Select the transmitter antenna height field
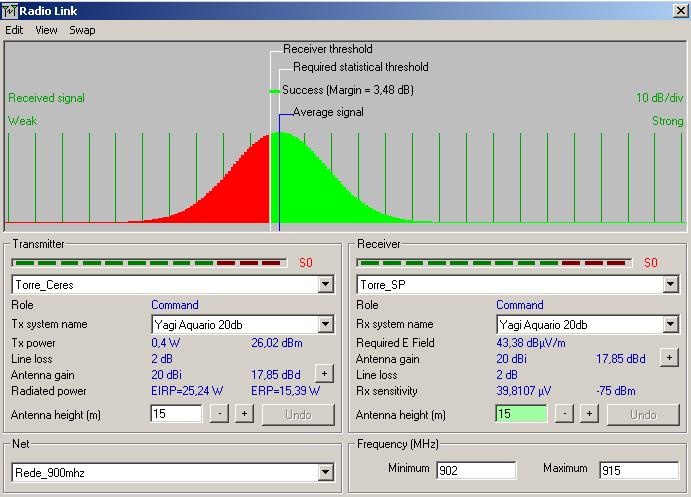Viewport: 691px width, 497px height. tap(176, 414)
